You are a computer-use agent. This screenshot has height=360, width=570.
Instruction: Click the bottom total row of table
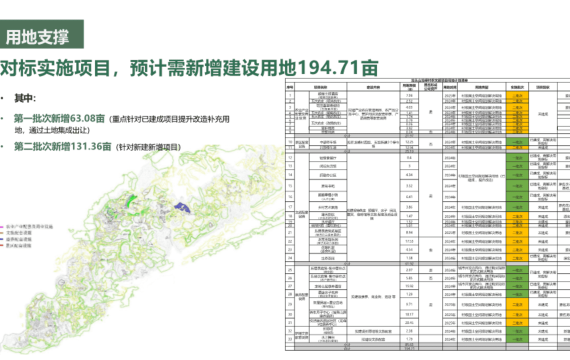click(x=428, y=348)
